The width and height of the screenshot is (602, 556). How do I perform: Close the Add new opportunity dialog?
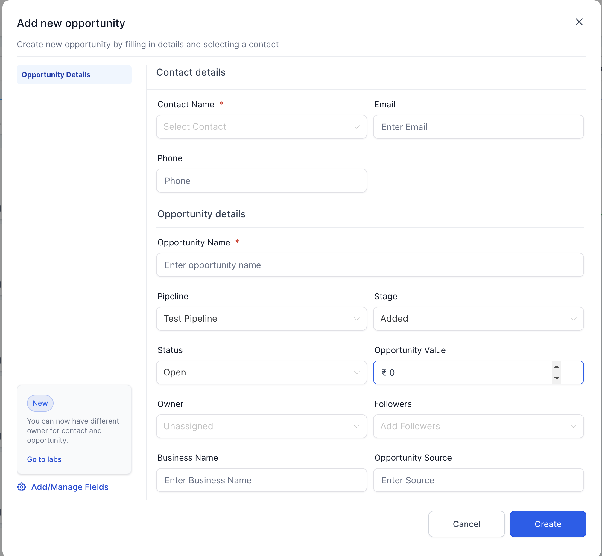[579, 22]
